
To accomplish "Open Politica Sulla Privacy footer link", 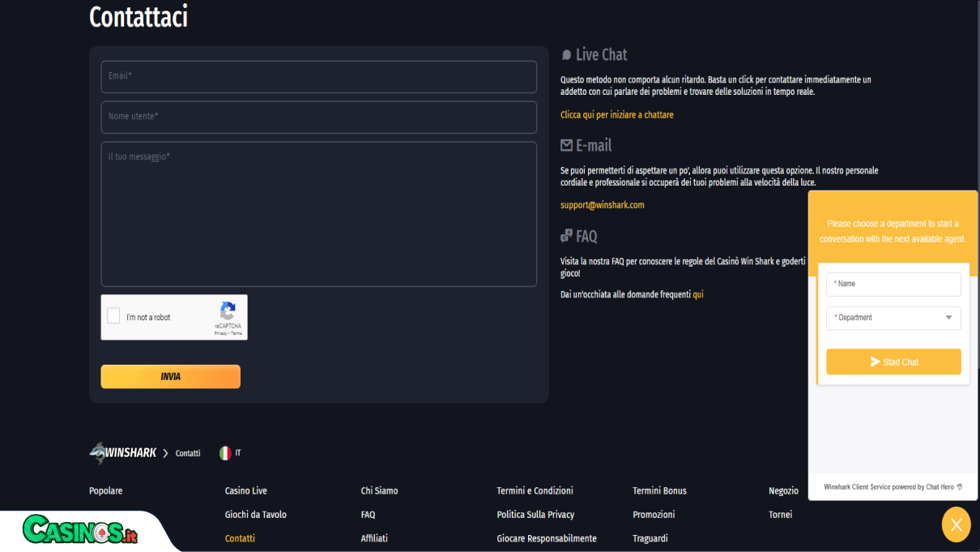I will pyautogui.click(x=535, y=515).
